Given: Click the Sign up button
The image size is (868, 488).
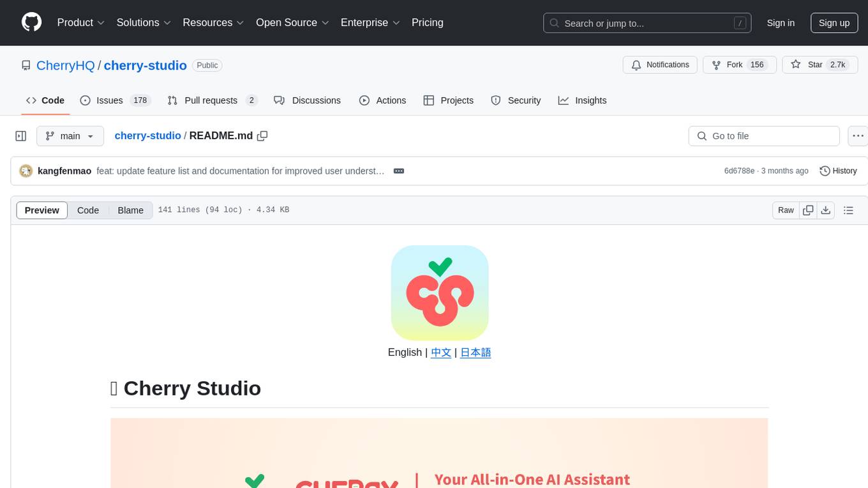Looking at the screenshot, I should (x=834, y=23).
